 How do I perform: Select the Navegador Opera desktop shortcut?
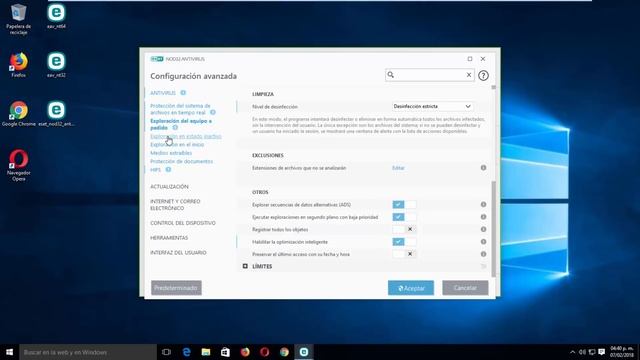(18, 165)
